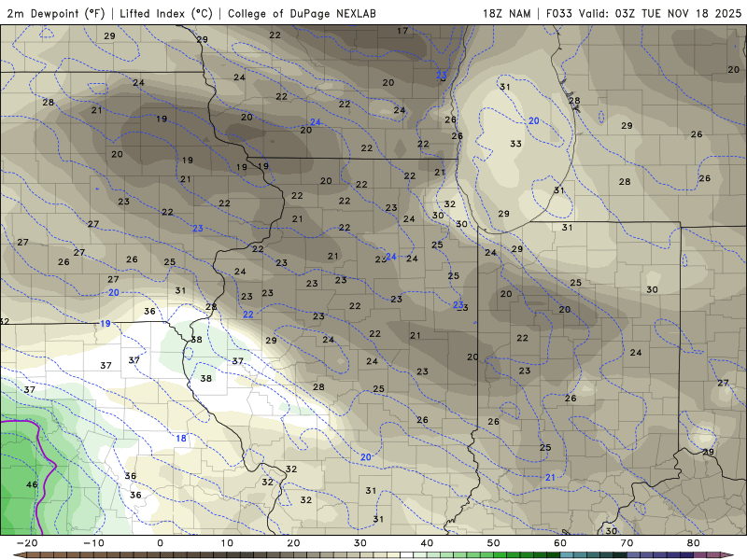747x560 pixels.
Task: Click the 60 label on the color scale
Action: click(x=560, y=543)
